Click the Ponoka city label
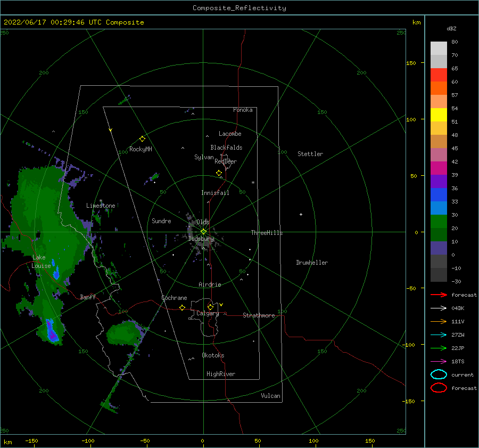The height and width of the screenshot is (448, 479). point(243,110)
